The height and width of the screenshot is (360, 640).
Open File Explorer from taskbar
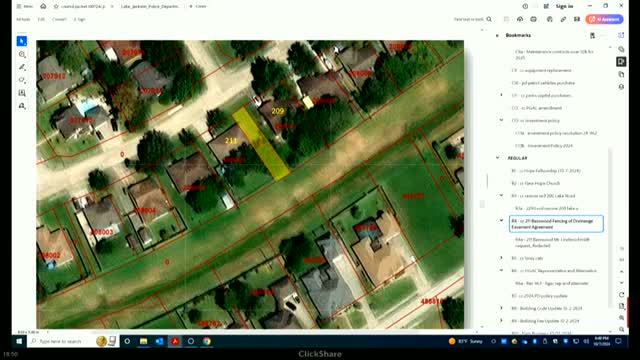(143, 341)
